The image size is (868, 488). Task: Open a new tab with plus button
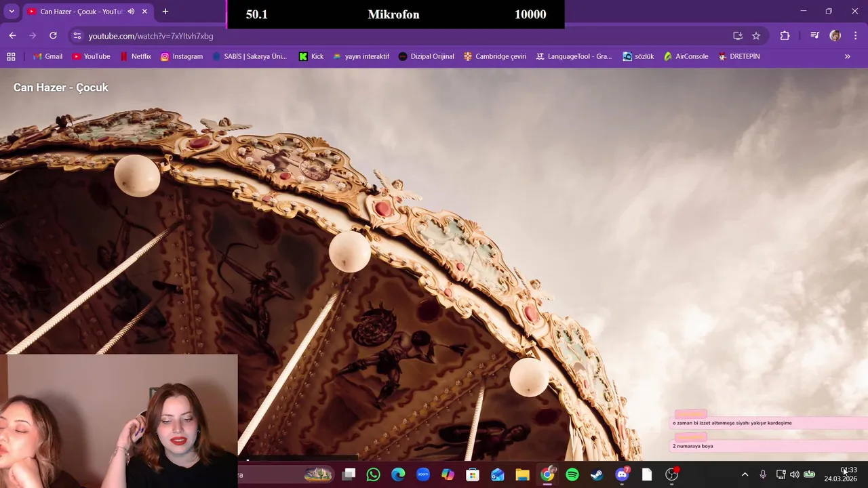165,12
